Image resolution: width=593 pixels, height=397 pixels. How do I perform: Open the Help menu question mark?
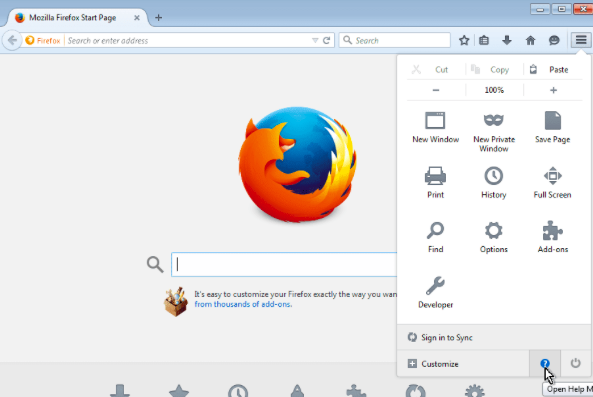[x=545, y=363]
